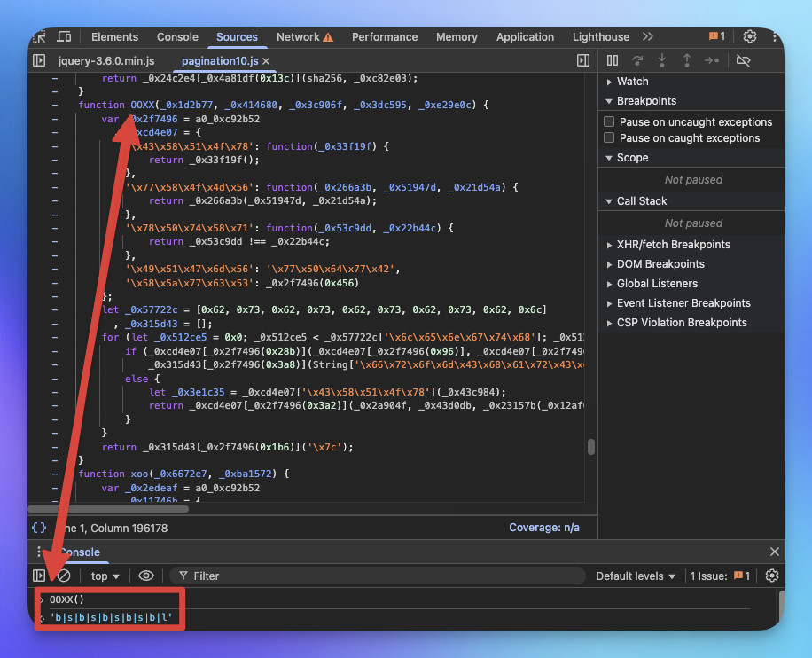Click the code editor horizontal scrollbar
The width and height of the screenshot is (812, 658).
[x=108, y=509]
